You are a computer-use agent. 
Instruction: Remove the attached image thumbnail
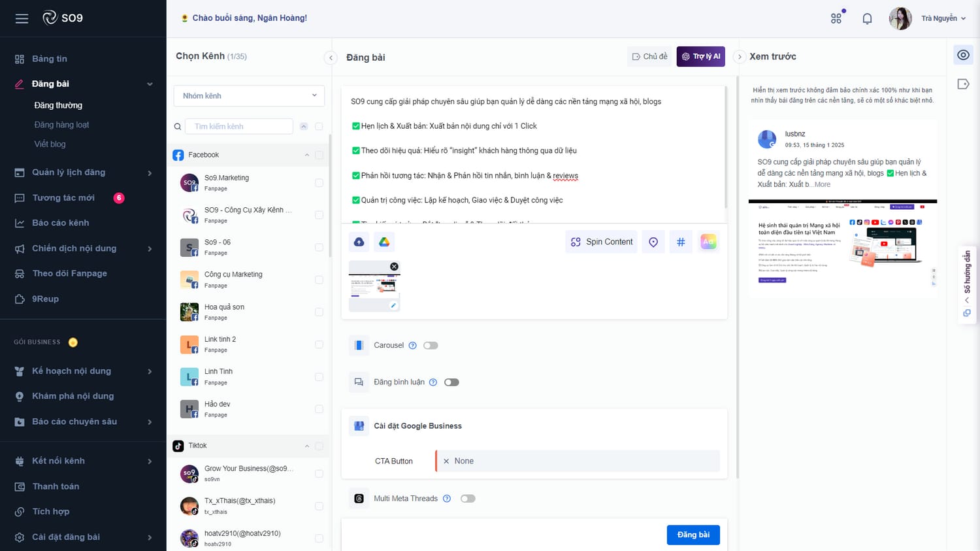pyautogui.click(x=394, y=267)
